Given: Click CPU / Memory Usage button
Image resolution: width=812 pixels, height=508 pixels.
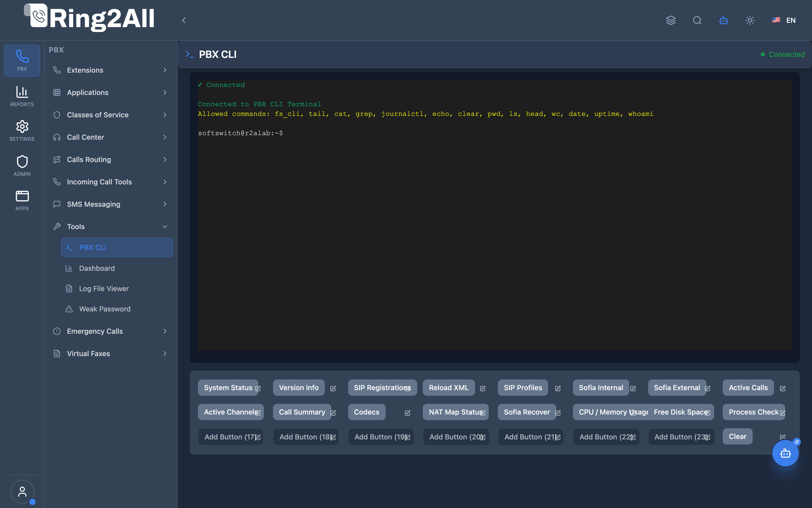Looking at the screenshot, I should click(x=610, y=412).
